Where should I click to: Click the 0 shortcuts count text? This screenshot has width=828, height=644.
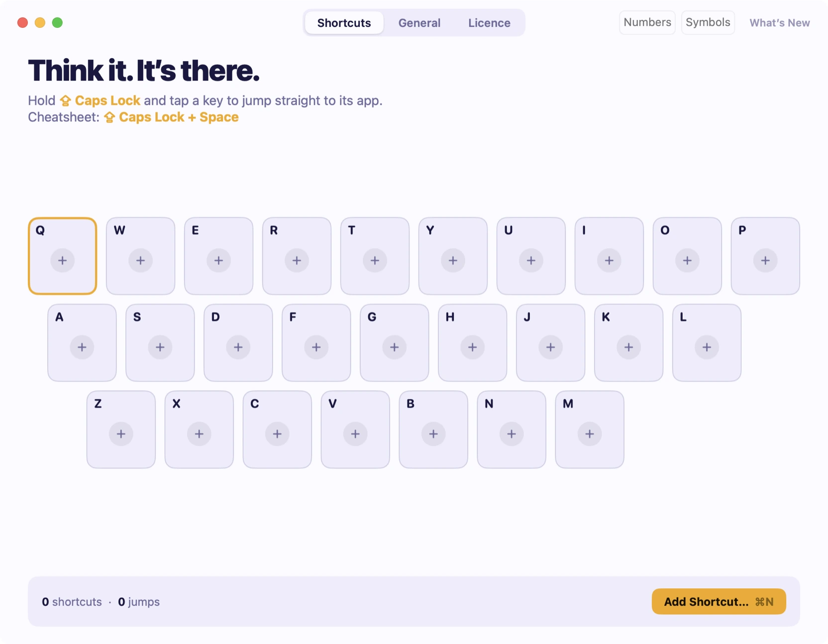click(x=72, y=602)
